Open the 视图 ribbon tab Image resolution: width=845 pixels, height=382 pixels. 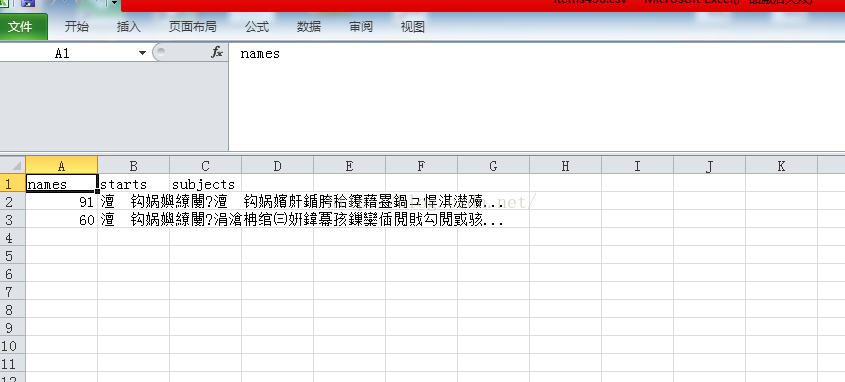click(x=412, y=26)
